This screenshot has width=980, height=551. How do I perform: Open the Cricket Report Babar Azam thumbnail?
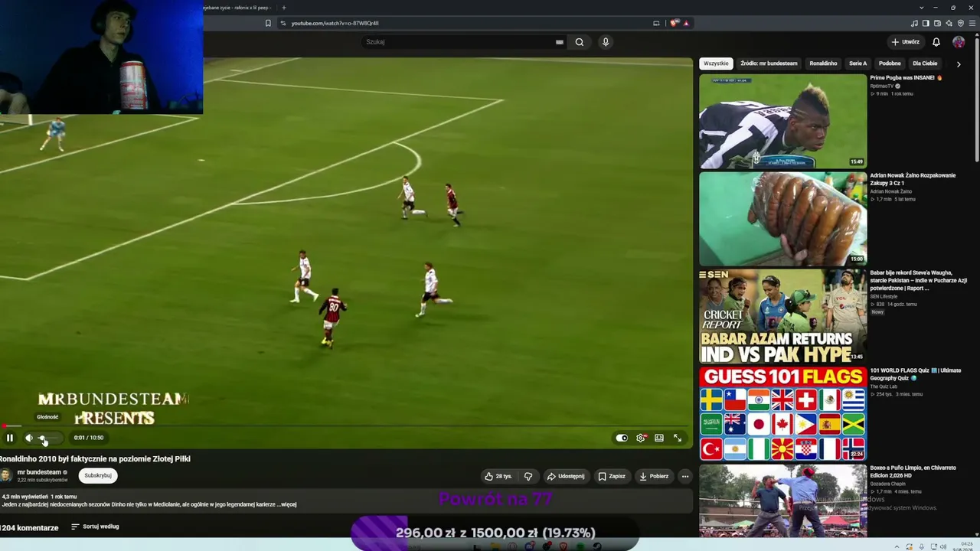click(x=782, y=316)
